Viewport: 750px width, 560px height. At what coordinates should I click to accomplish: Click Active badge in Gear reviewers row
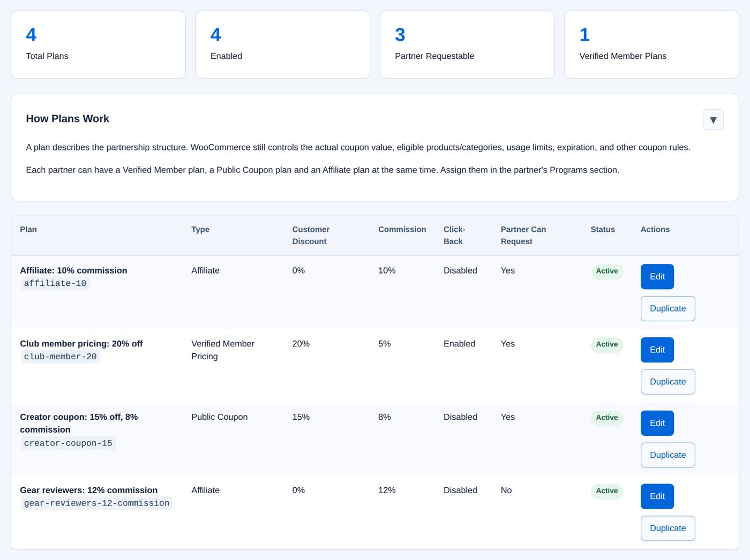coord(606,491)
